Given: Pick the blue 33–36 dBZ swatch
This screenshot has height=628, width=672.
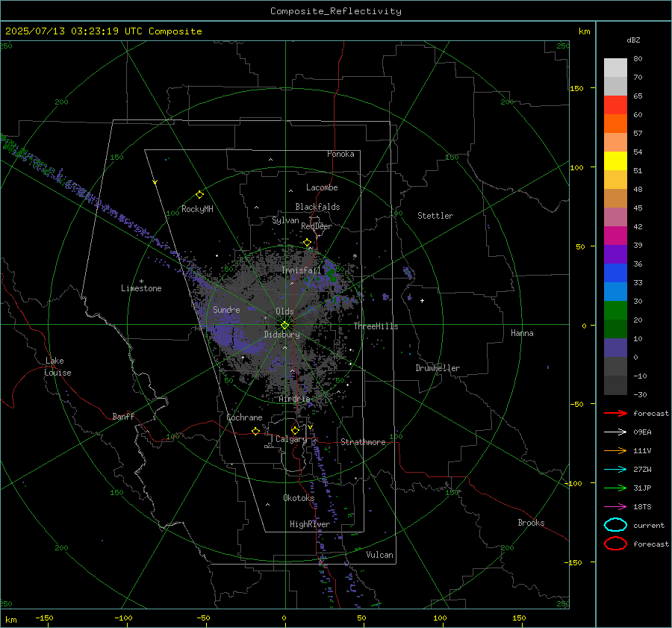Looking at the screenshot, I should point(615,273).
